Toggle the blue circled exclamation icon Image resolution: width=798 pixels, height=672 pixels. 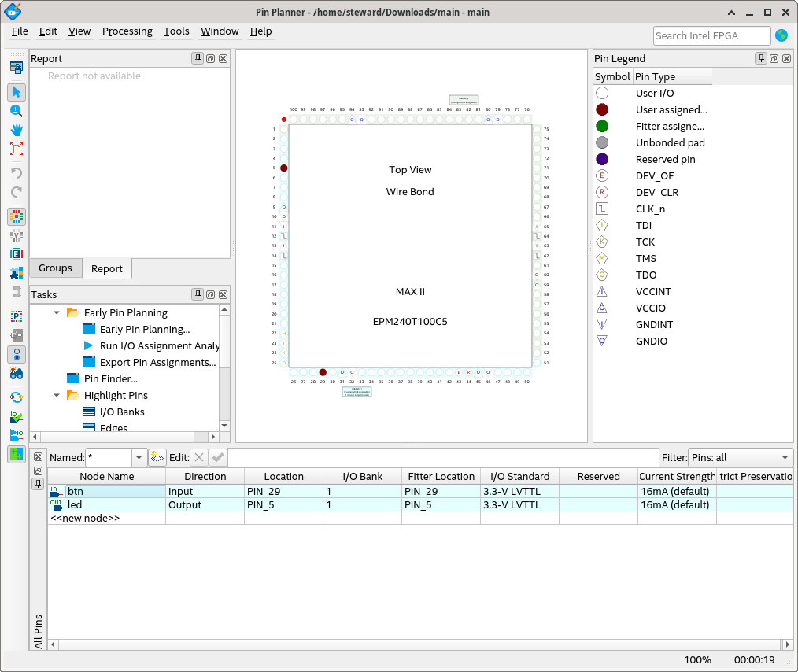17,354
